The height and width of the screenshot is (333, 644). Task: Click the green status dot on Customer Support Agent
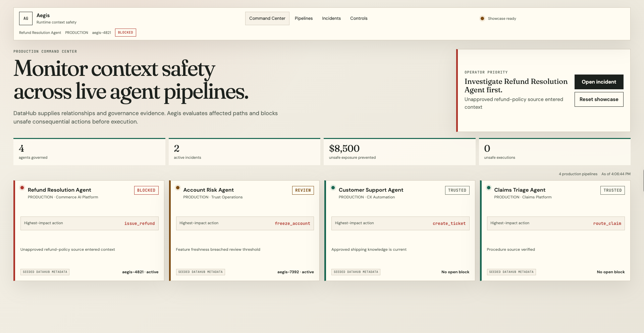click(x=333, y=188)
